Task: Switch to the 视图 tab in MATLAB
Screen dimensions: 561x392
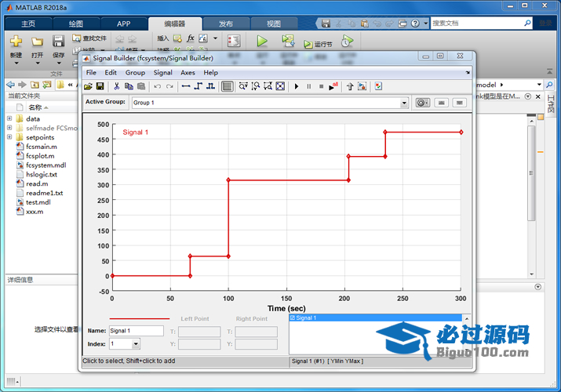Action: pyautogui.click(x=274, y=24)
